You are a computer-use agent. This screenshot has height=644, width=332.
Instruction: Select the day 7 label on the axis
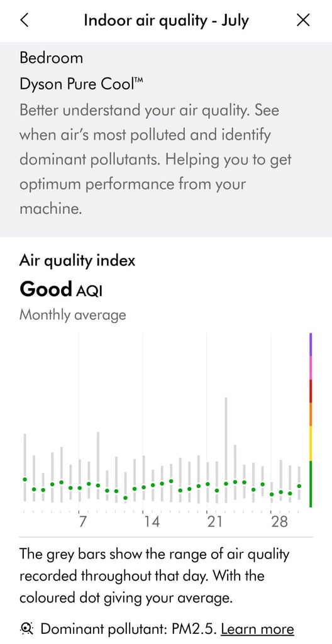[83, 521]
